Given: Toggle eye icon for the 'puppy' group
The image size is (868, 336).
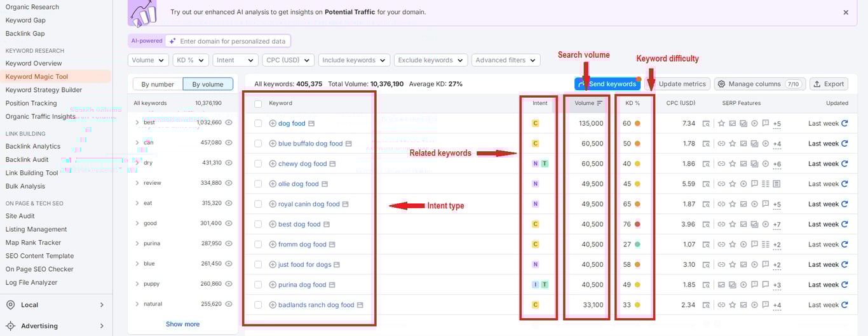Looking at the screenshot, I should tap(229, 284).
